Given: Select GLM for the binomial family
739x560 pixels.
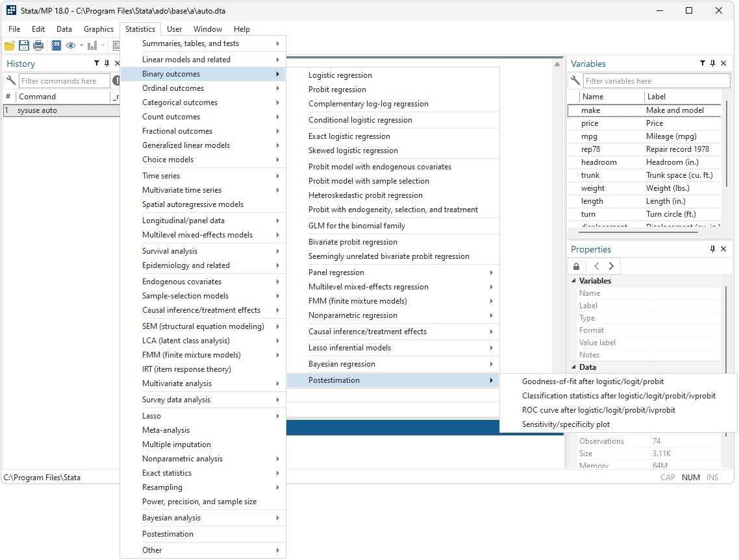Looking at the screenshot, I should click(x=393, y=226).
